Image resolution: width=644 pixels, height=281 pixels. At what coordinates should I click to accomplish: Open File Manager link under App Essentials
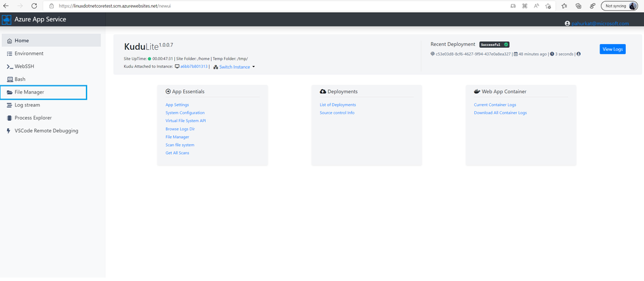point(177,136)
